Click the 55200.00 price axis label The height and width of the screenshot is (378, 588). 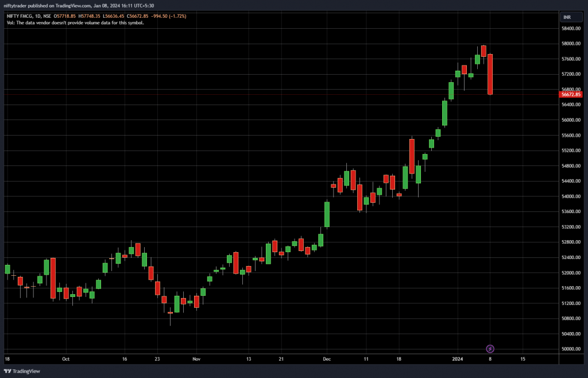tap(571, 151)
